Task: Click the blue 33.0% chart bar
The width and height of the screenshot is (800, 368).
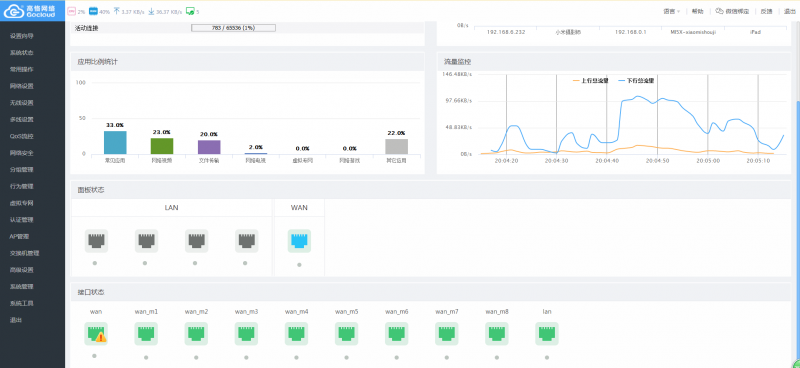Action: (x=115, y=142)
